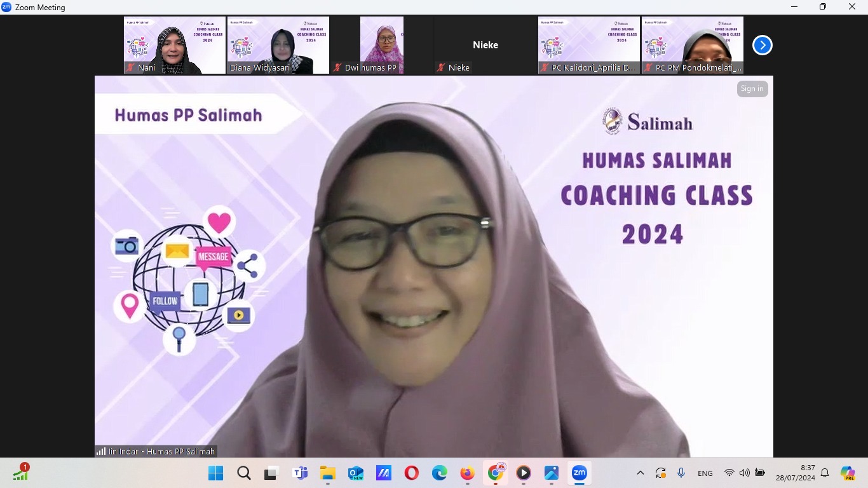Image resolution: width=868 pixels, height=488 pixels.
Task: Click the battery status icon
Action: 760,473
